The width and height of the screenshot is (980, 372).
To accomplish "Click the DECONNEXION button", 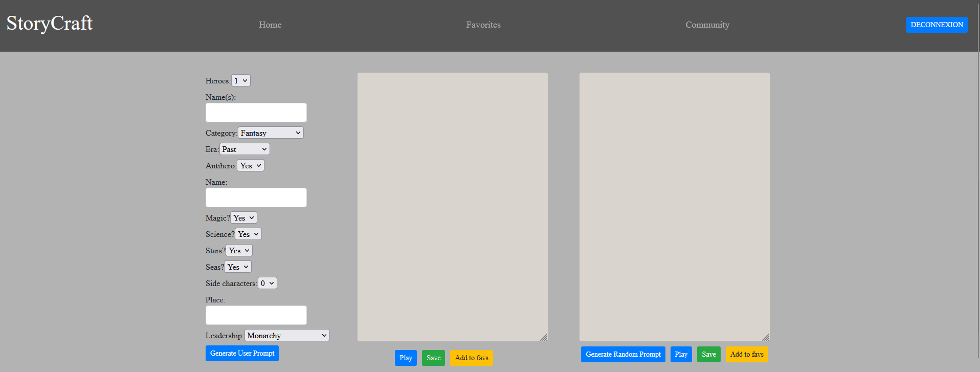I will [x=936, y=25].
